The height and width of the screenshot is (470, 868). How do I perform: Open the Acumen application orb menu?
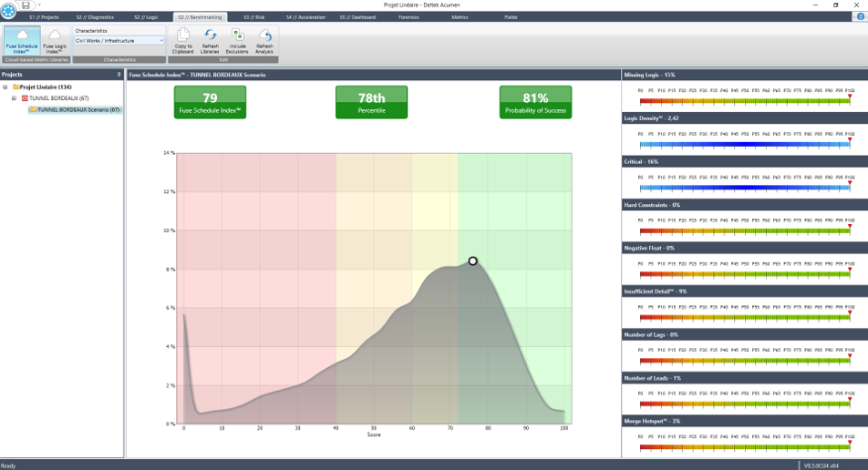coord(7,10)
